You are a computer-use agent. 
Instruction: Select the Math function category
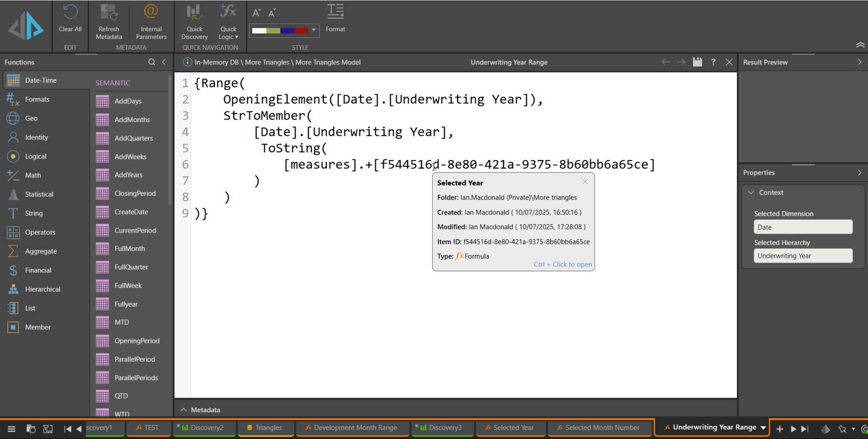(x=45, y=175)
